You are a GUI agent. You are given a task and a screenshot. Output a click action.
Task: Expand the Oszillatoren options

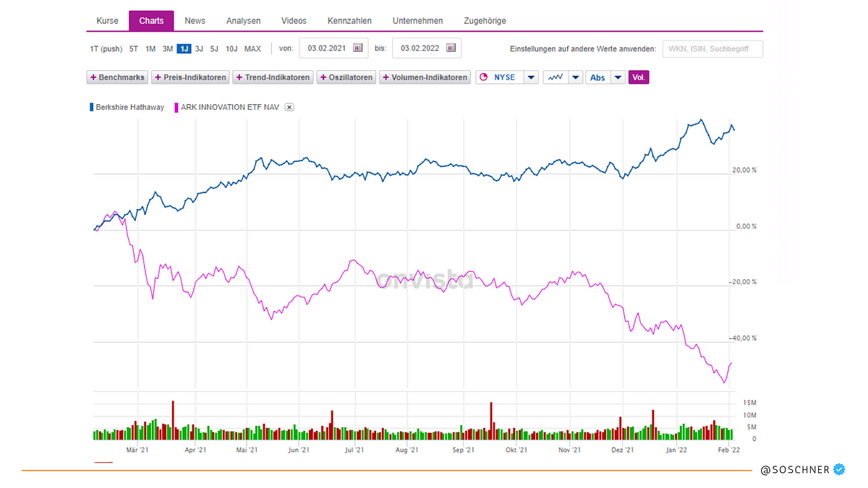coord(346,77)
